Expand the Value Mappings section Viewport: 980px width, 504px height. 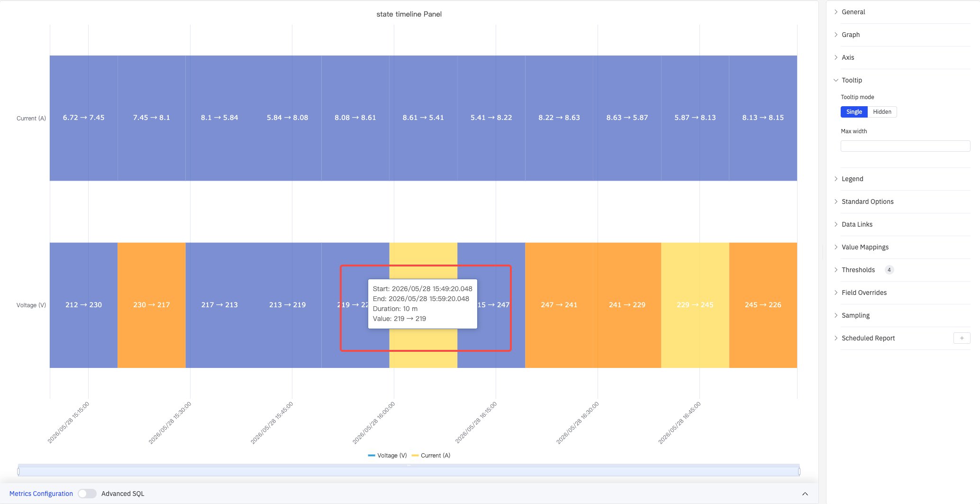(905, 247)
